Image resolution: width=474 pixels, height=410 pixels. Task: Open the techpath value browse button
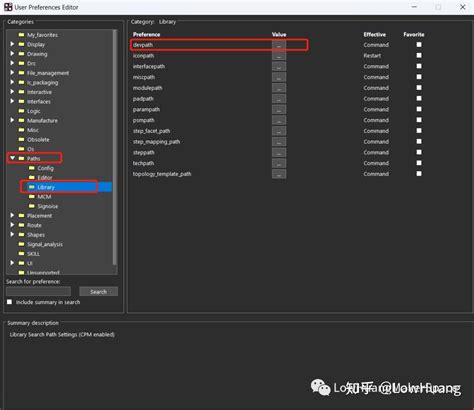tap(279, 163)
